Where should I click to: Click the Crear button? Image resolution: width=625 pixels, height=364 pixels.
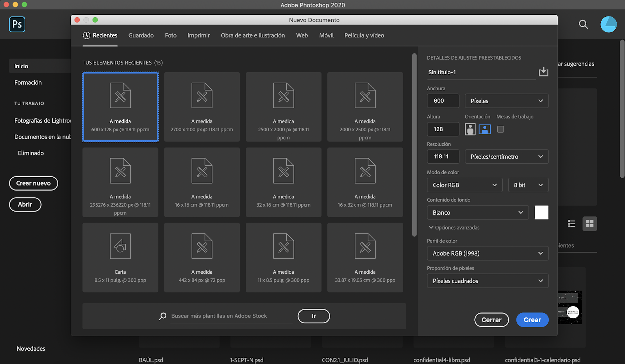coord(532,320)
